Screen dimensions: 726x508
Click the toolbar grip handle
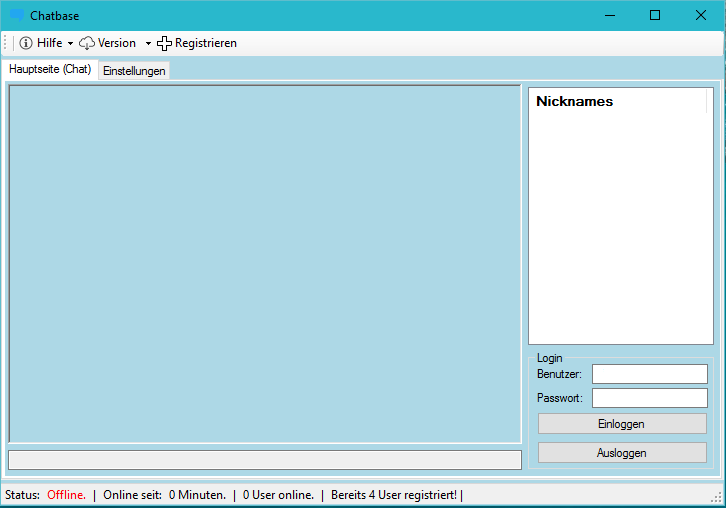[6, 43]
